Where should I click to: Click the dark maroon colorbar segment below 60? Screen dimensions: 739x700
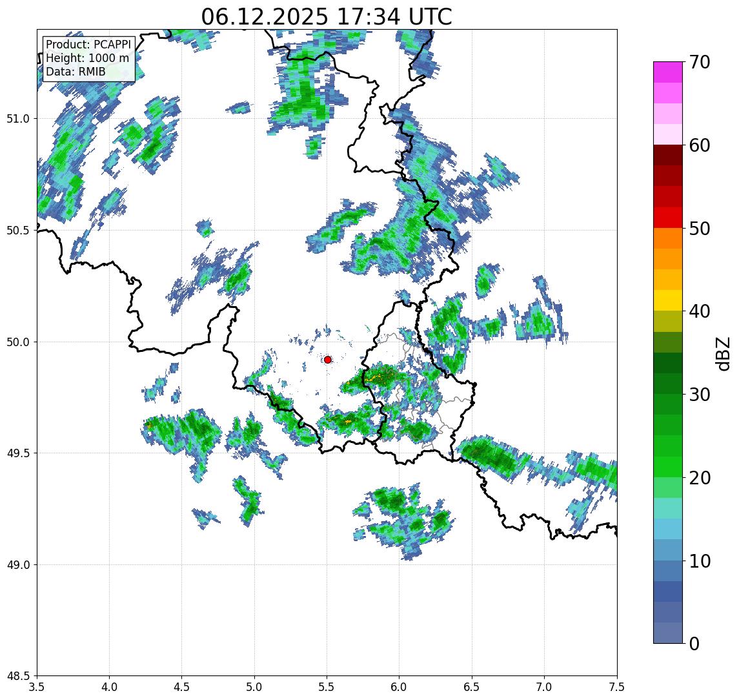pyautogui.click(x=668, y=155)
